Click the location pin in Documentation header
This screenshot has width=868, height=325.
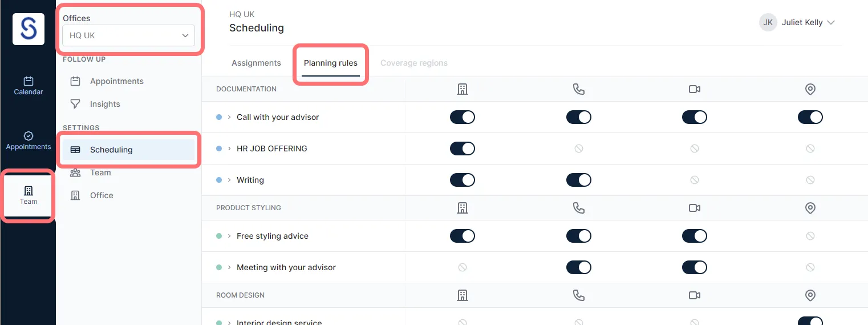click(810, 89)
